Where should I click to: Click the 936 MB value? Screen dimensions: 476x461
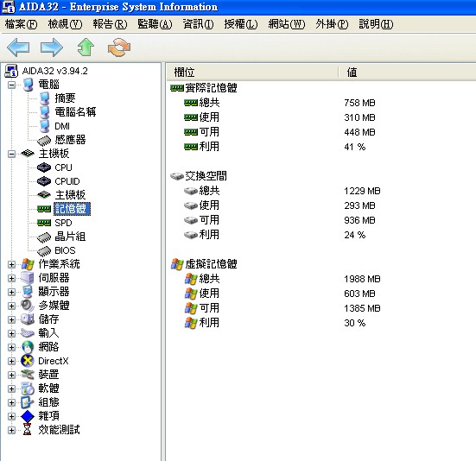tap(359, 220)
